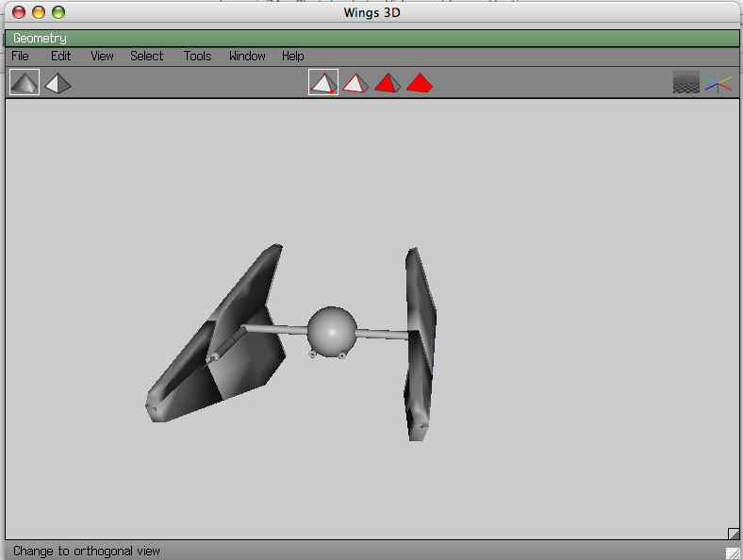Open the Help menu
743x560 pixels.
292,57
